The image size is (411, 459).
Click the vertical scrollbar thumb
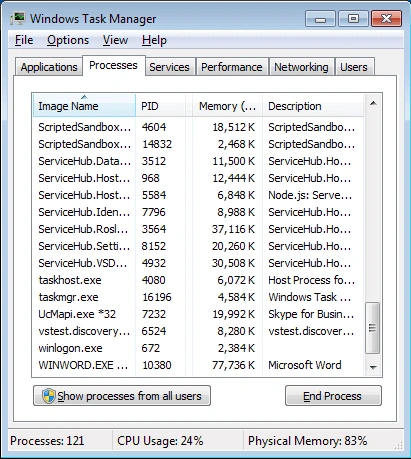373,328
